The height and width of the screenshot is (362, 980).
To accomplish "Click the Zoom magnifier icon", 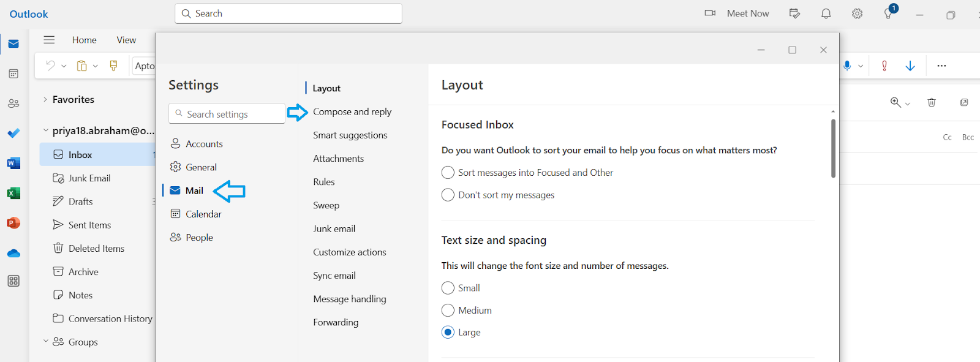I will (x=895, y=102).
